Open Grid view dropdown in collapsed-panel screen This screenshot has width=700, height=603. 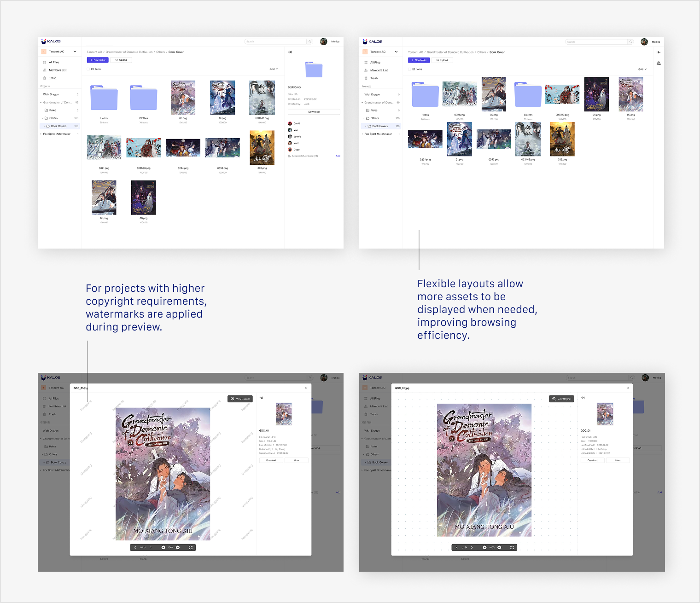pyautogui.click(x=642, y=70)
